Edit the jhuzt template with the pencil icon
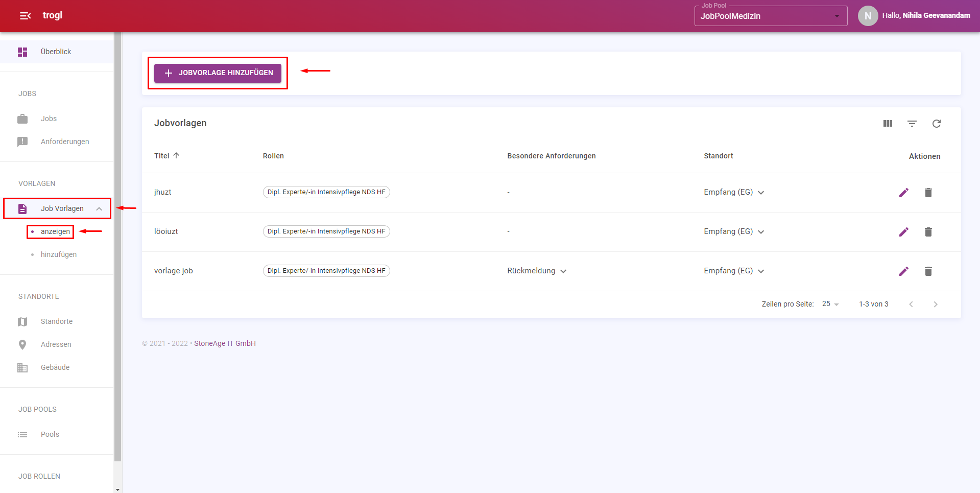The image size is (980, 493). (x=903, y=193)
